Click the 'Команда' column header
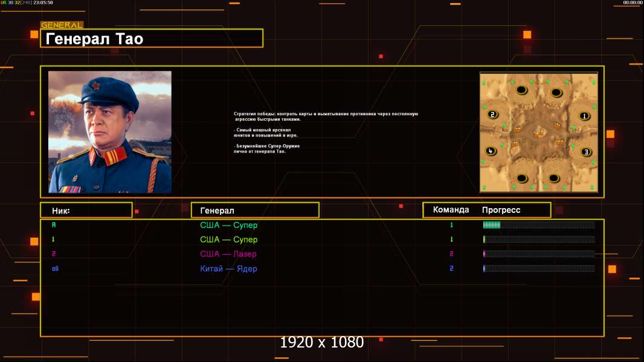This screenshot has height=362, width=644. click(x=451, y=210)
